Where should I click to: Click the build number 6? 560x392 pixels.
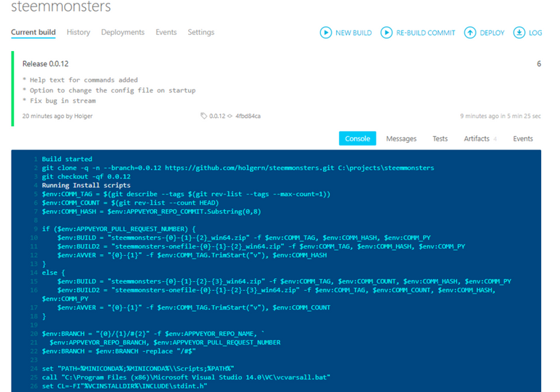(x=539, y=64)
